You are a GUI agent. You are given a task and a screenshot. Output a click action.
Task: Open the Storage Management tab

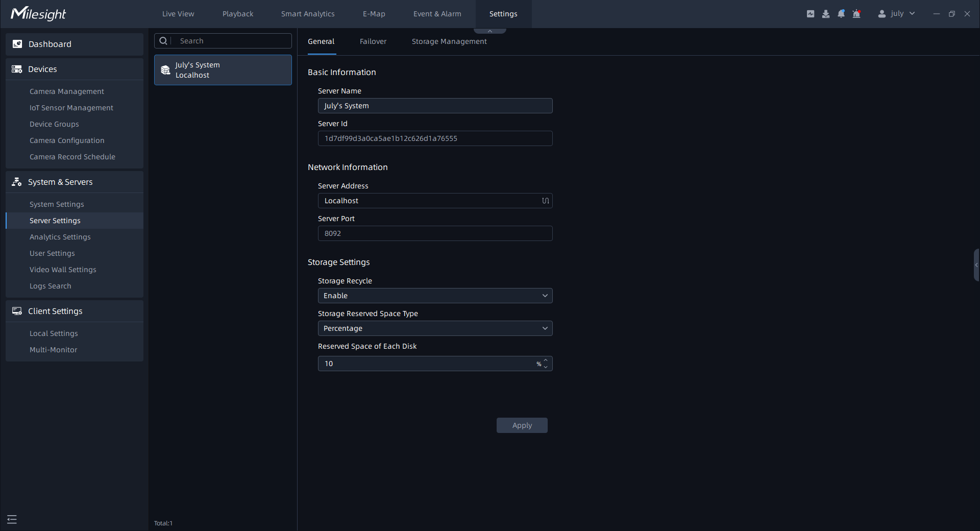(449, 41)
